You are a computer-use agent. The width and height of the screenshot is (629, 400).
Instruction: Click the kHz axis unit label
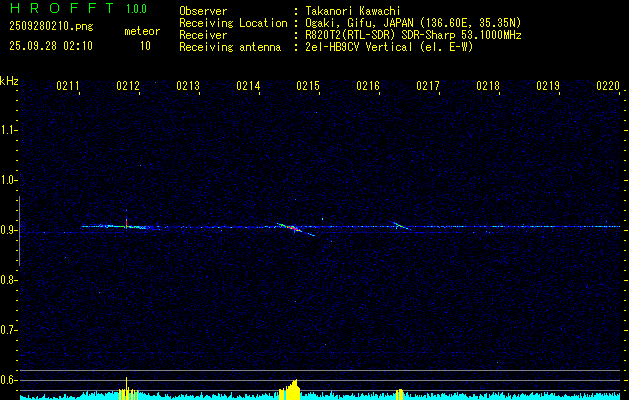pos(9,81)
